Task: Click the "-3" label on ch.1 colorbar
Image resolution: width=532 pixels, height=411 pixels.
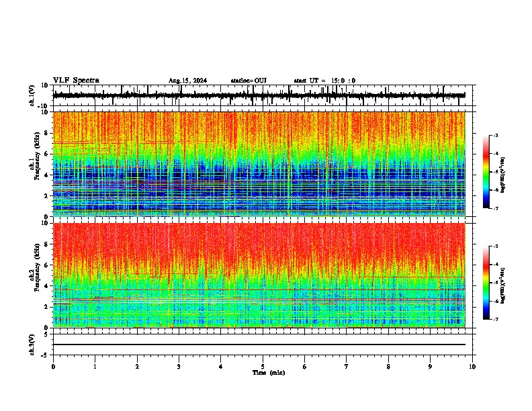Action: 496,135
